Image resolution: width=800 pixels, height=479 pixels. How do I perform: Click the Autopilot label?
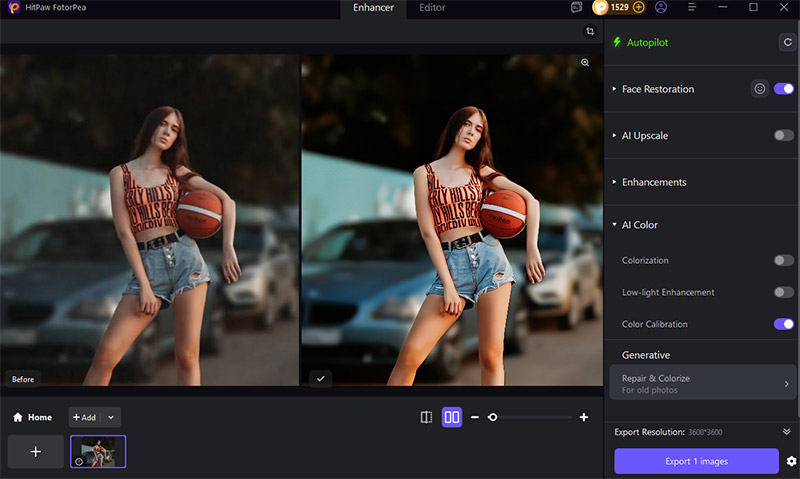(x=647, y=42)
